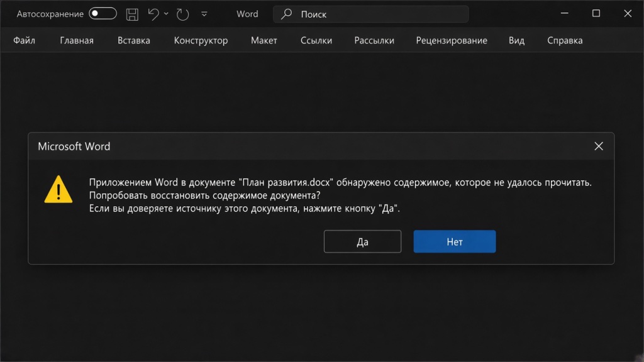Close the Word window

(x=628, y=14)
